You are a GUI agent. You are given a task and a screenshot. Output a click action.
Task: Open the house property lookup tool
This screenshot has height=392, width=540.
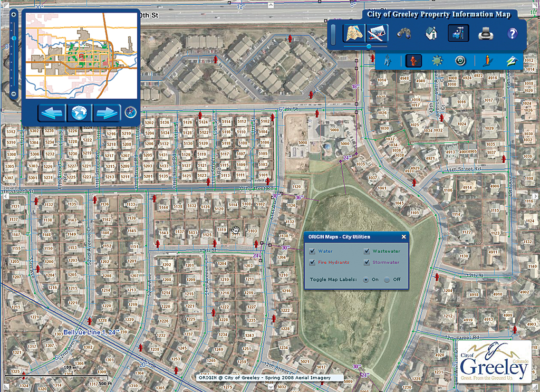pyautogui.click(x=431, y=33)
